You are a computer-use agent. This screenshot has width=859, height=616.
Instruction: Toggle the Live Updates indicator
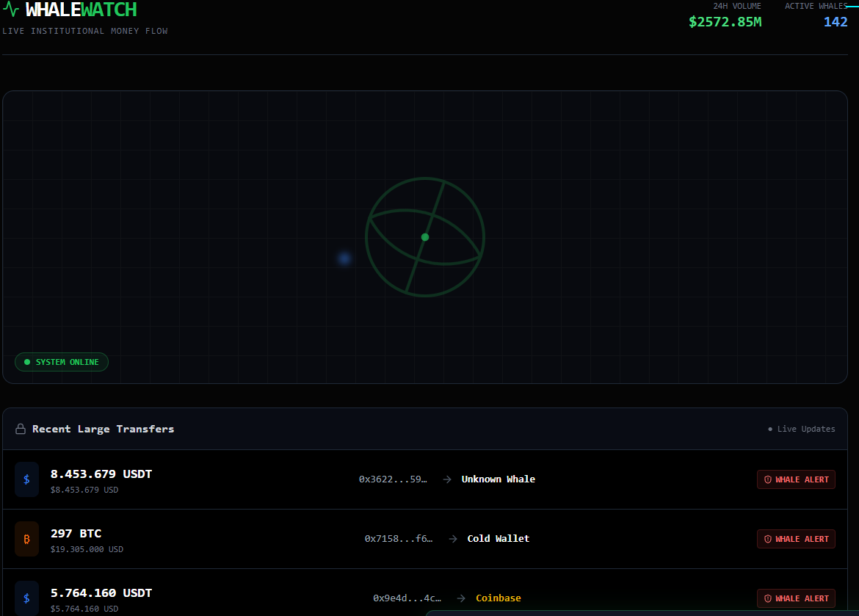(801, 429)
